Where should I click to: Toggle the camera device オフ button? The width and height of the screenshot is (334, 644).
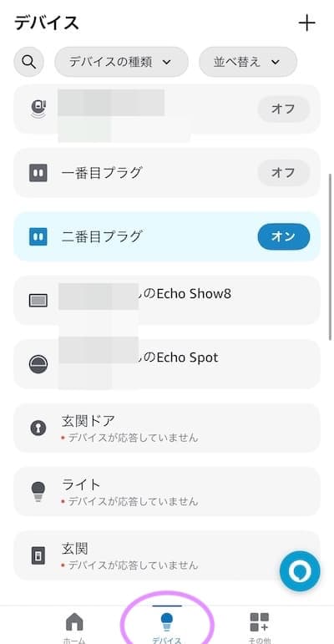pos(283,109)
